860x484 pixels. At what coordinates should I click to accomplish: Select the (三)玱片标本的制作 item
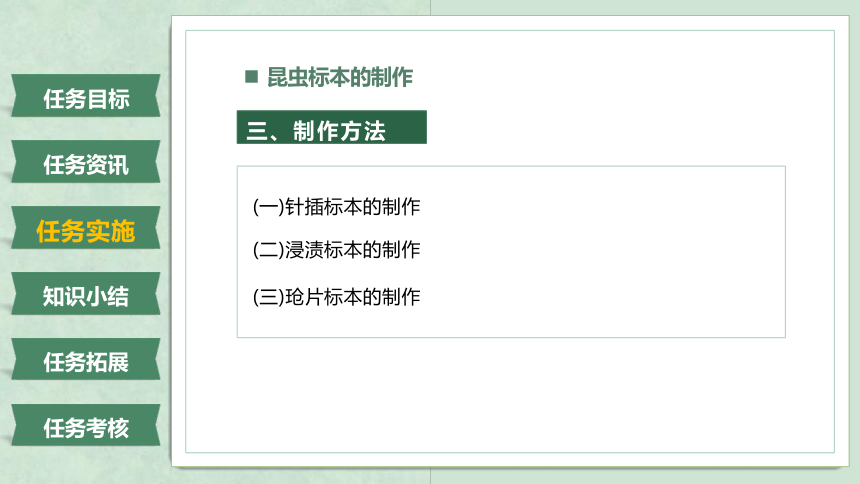coord(336,297)
